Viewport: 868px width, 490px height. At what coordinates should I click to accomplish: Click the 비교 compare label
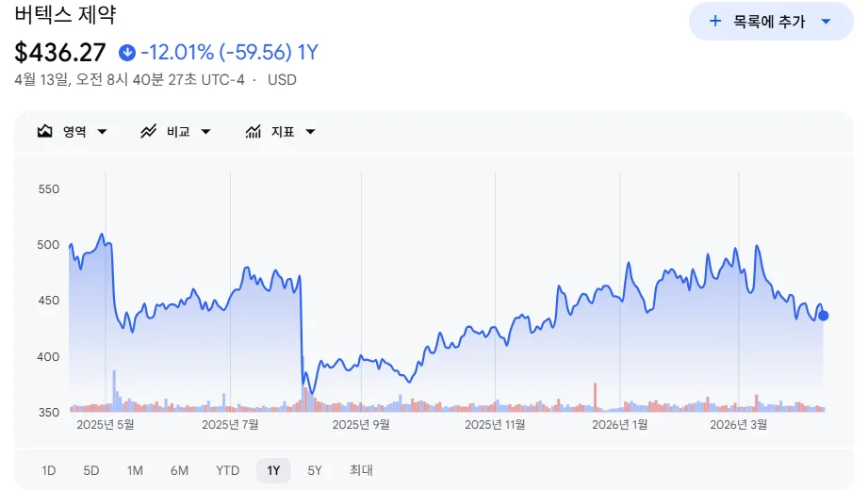178,132
